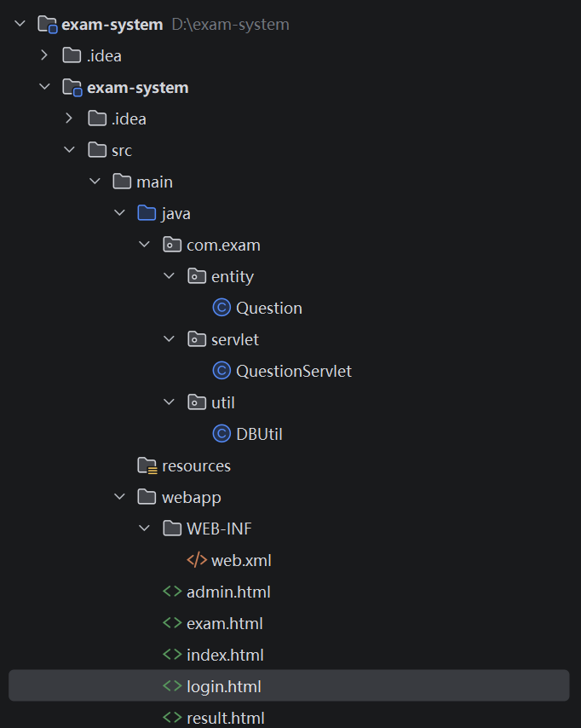Collapse the servlet package chevron
This screenshot has width=581, height=728.
pyautogui.click(x=169, y=339)
